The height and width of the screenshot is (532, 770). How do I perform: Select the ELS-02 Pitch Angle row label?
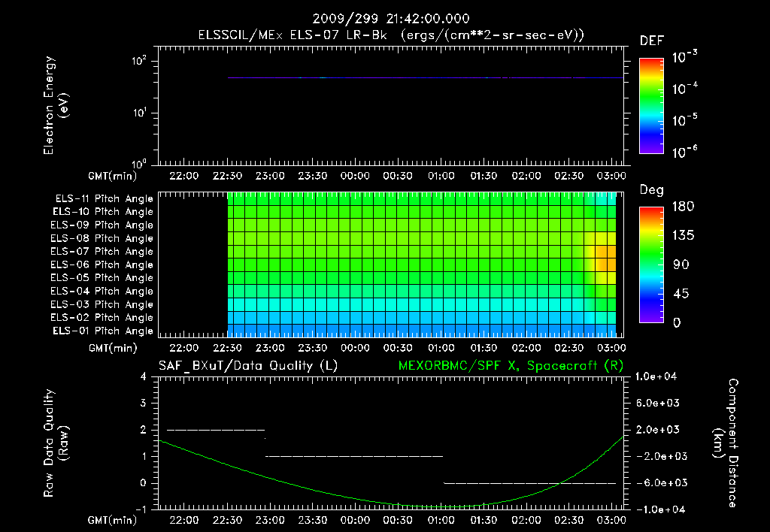[x=102, y=318]
